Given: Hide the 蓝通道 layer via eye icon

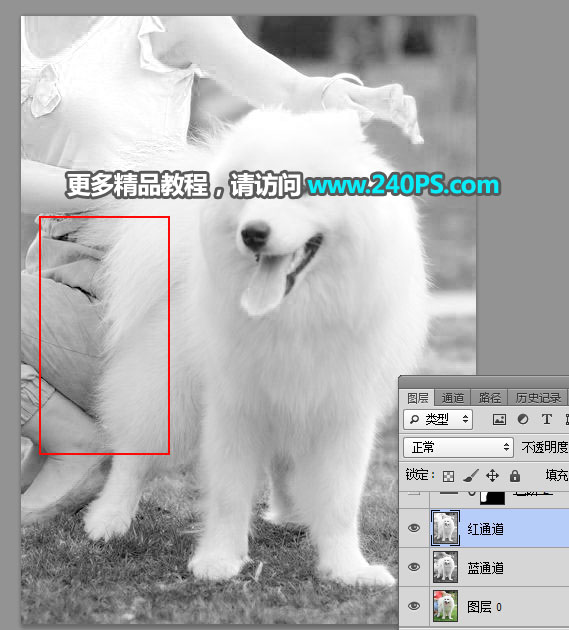Looking at the screenshot, I should pos(414,567).
